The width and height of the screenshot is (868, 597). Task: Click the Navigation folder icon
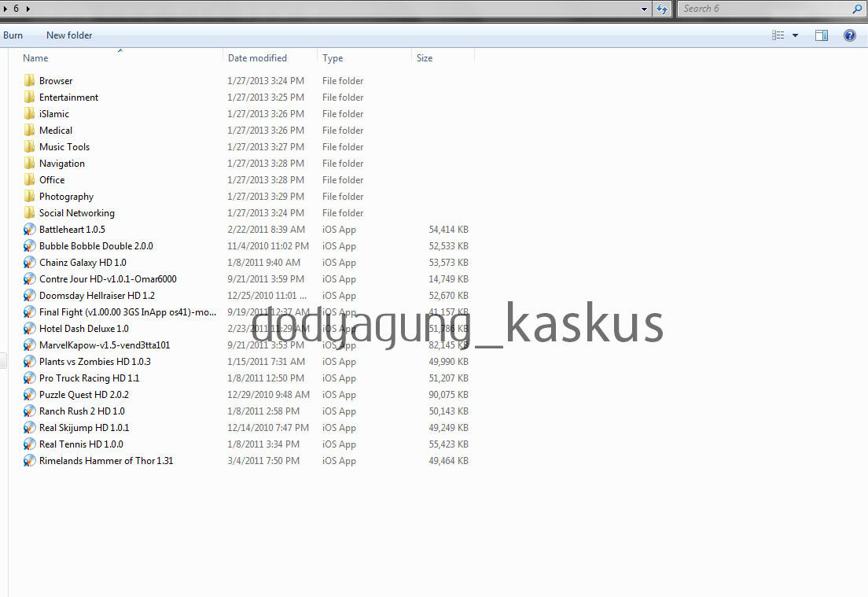click(29, 164)
